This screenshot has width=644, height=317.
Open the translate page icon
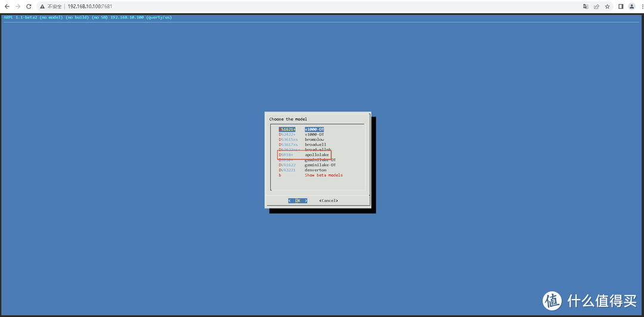586,7
